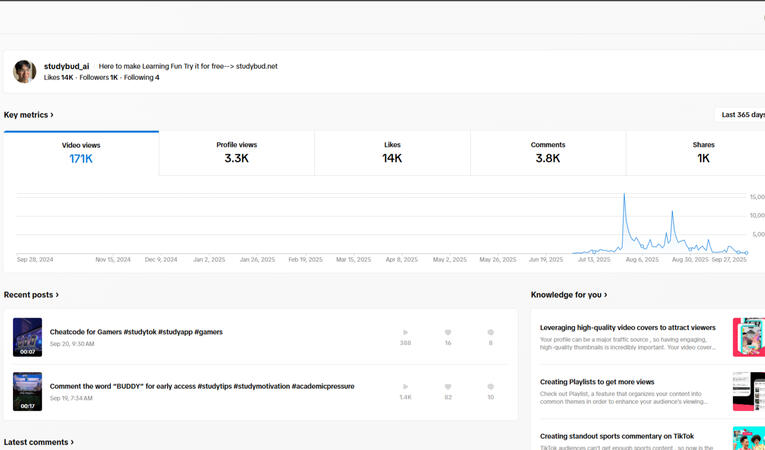765x450 pixels.
Task: Click the heart icon on the BUDDY post
Action: (x=448, y=386)
